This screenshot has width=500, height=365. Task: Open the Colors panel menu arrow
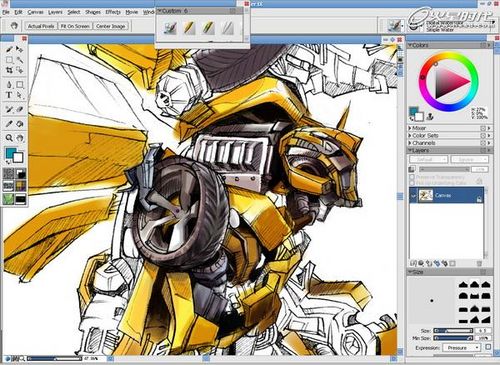tap(489, 45)
